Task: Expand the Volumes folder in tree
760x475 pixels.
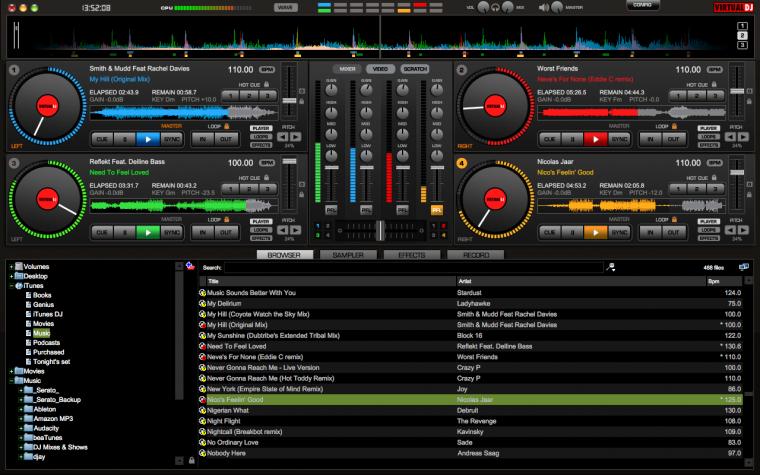Action: pos(11,267)
